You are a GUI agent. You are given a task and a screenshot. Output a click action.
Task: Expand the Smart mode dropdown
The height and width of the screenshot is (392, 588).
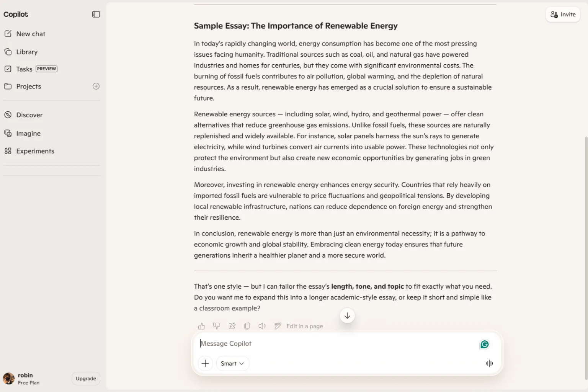(x=232, y=363)
